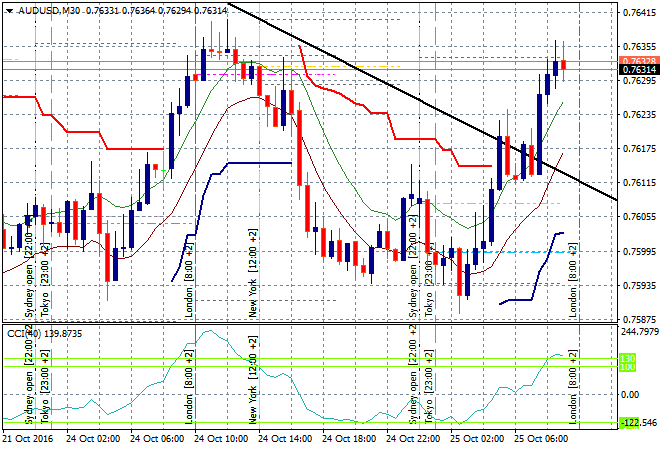This screenshot has width=660, height=450.
Task: Click the 0.76295 price axis label
Action: tap(639, 80)
